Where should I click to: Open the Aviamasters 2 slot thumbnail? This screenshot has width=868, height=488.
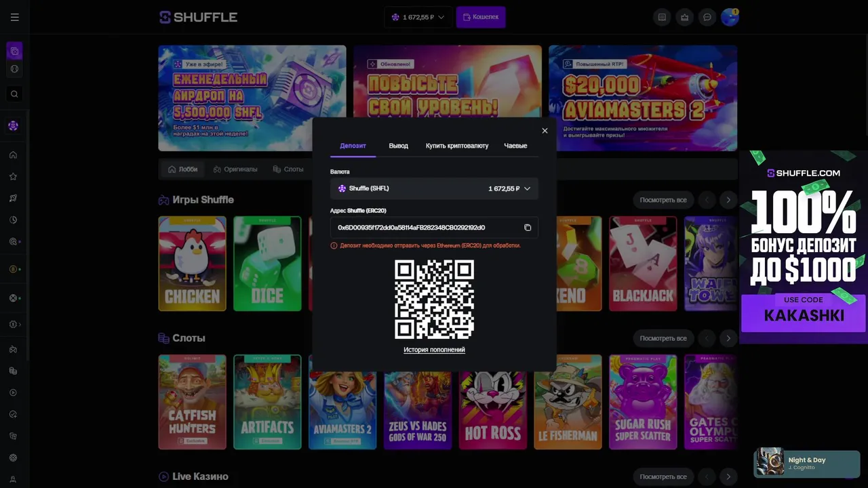342,410
